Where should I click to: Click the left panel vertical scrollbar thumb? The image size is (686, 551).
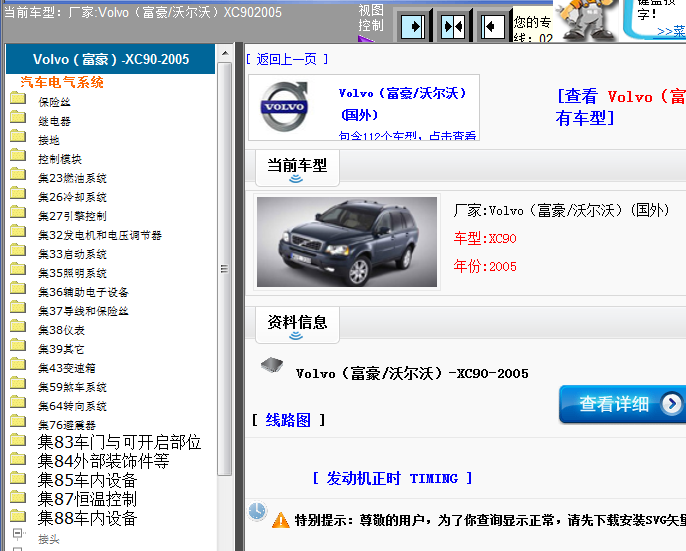pos(224,269)
